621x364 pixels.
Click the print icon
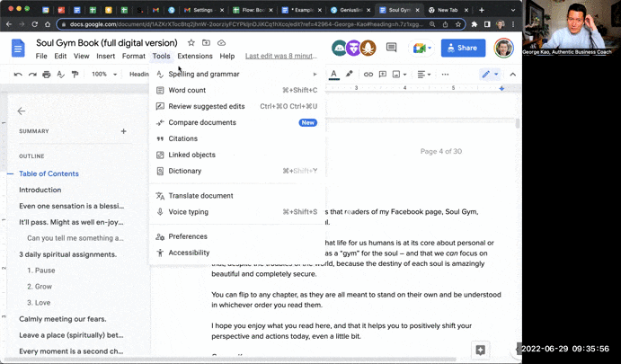(x=47, y=74)
